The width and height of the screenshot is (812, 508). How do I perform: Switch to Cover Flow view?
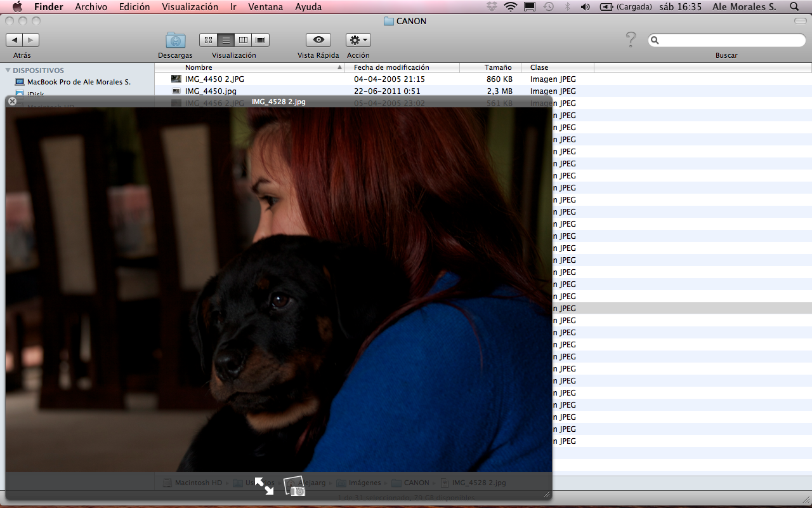click(x=260, y=40)
